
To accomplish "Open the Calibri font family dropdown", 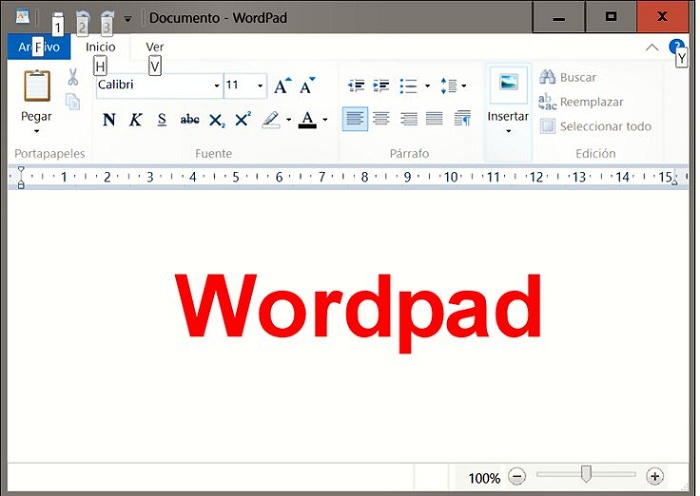I will (x=216, y=86).
